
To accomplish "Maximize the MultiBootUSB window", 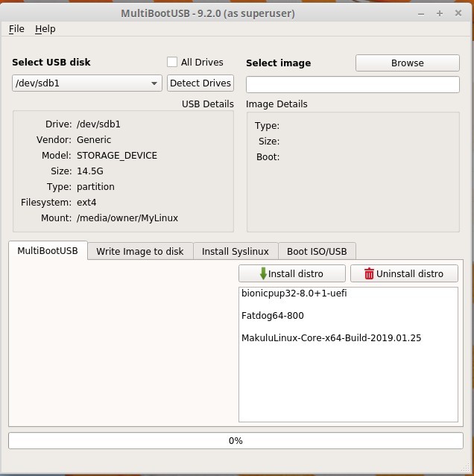I will (440, 13).
